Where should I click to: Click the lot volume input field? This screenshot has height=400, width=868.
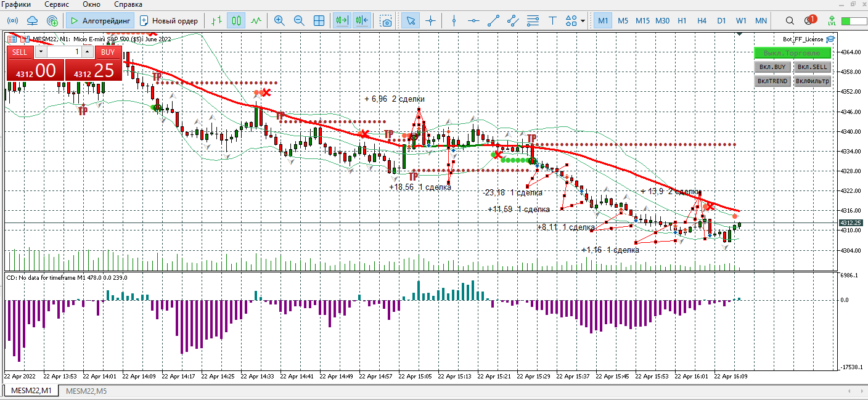64,52
